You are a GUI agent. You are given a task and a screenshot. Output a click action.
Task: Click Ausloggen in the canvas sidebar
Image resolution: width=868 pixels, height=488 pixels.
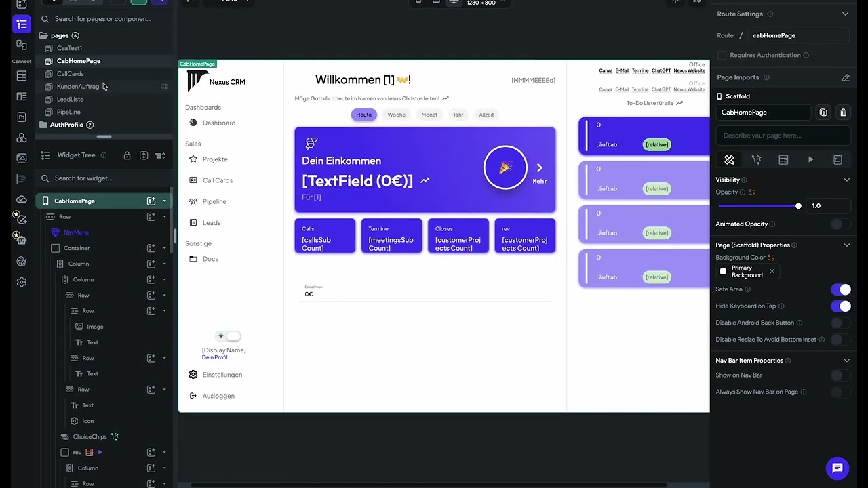pyautogui.click(x=218, y=396)
